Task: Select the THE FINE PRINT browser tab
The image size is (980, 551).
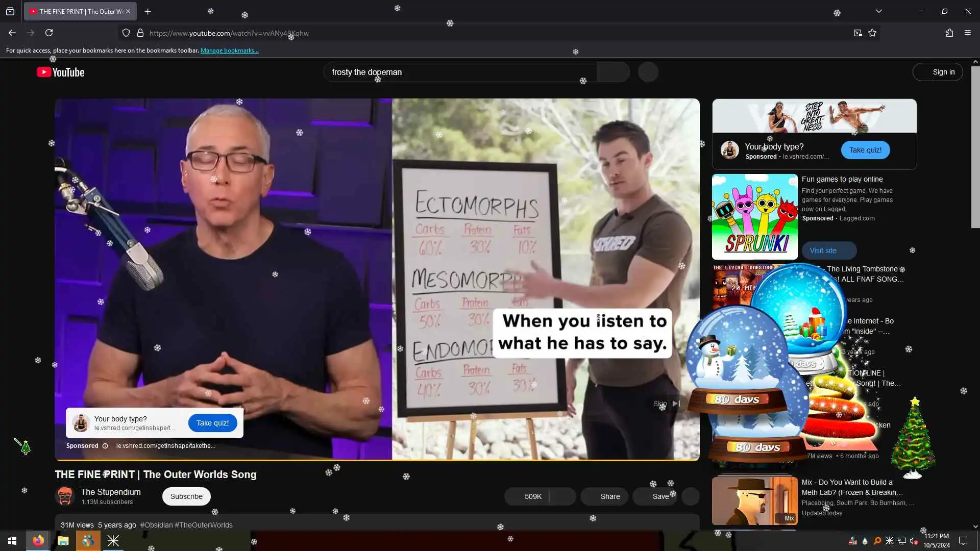Action: coord(77,11)
